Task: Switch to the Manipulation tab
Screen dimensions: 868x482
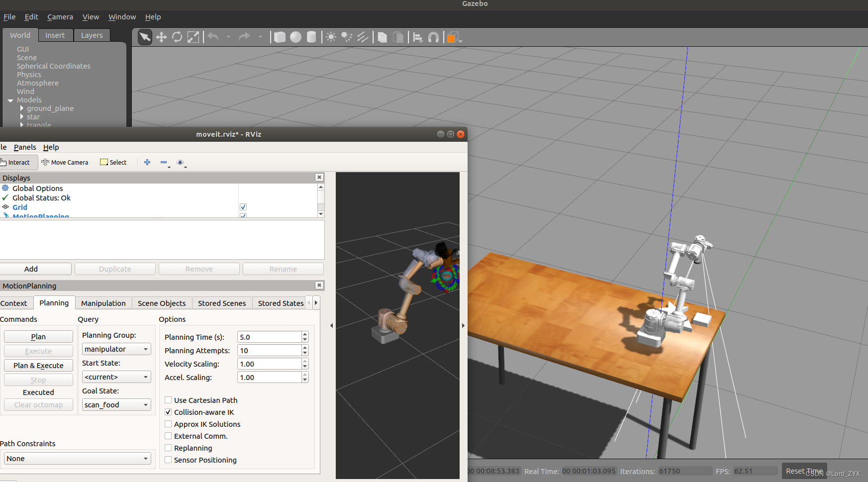Action: 103,303
